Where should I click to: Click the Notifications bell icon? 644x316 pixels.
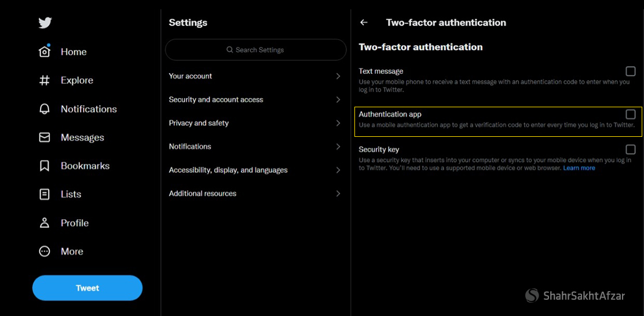45,109
